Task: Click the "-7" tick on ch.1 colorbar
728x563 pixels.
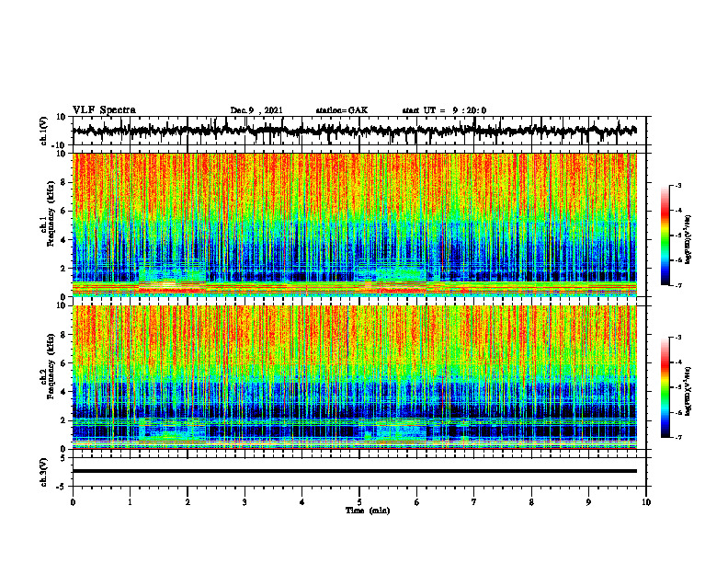Action: pyautogui.click(x=677, y=285)
